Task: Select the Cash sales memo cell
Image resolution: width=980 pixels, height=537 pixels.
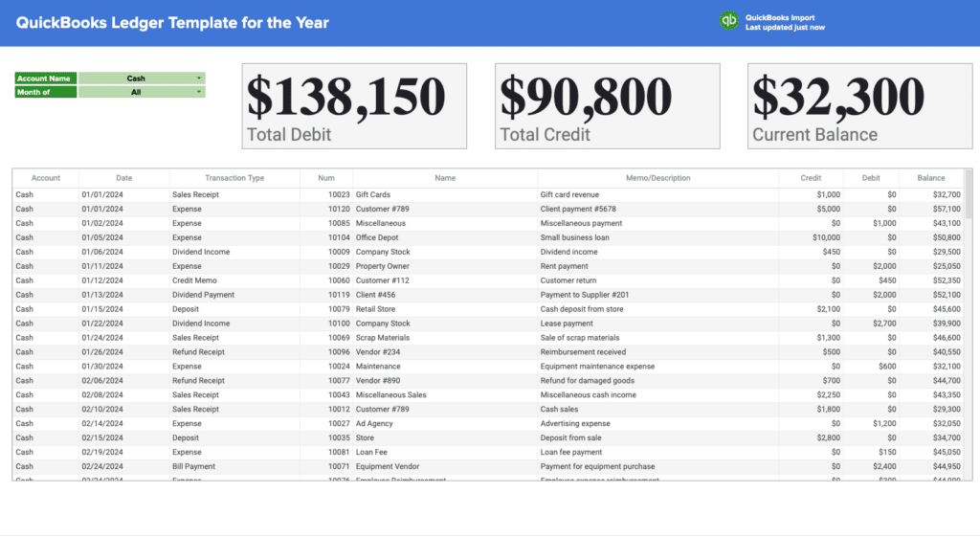Action: pyautogui.click(x=658, y=410)
